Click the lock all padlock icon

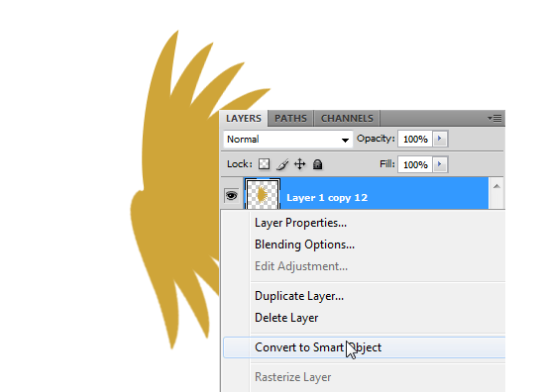(x=317, y=164)
